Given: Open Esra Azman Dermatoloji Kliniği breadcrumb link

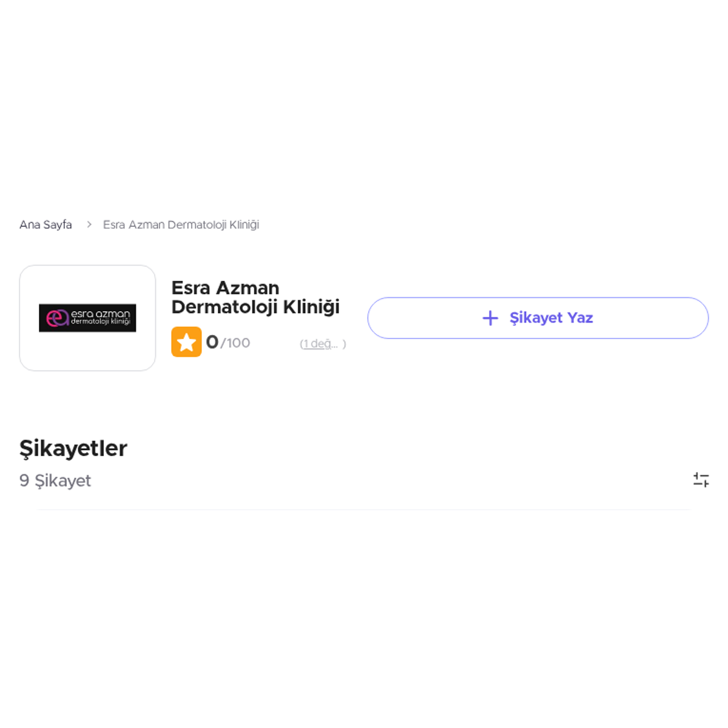Looking at the screenshot, I should coord(181,224).
